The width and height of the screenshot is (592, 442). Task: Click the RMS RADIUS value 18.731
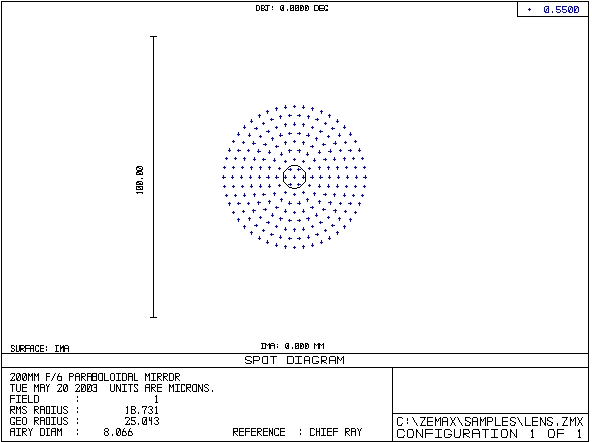click(142, 410)
